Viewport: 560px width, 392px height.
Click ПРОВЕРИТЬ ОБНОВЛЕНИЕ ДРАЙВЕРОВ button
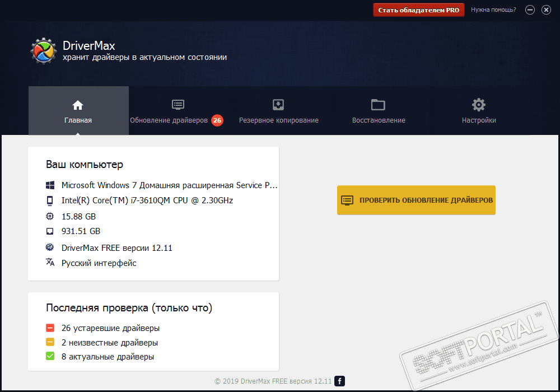pos(416,200)
